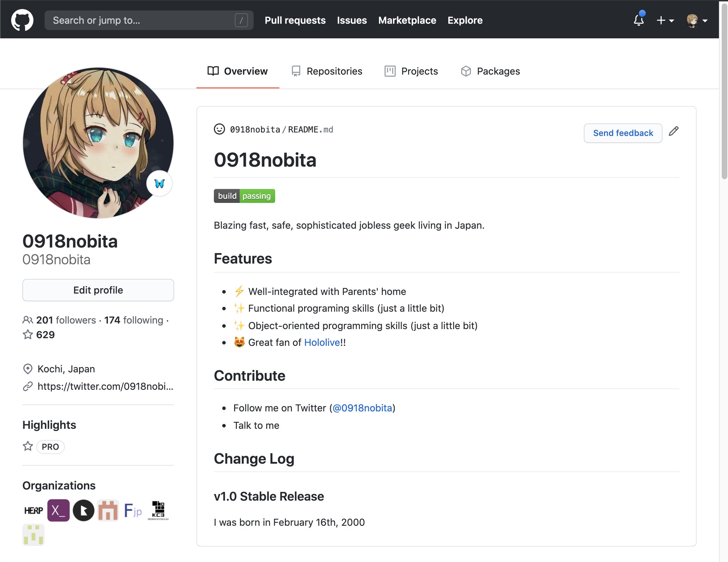This screenshot has height=562, width=728.
Task: Click the 0918nobita README main heading
Action: pos(265,160)
